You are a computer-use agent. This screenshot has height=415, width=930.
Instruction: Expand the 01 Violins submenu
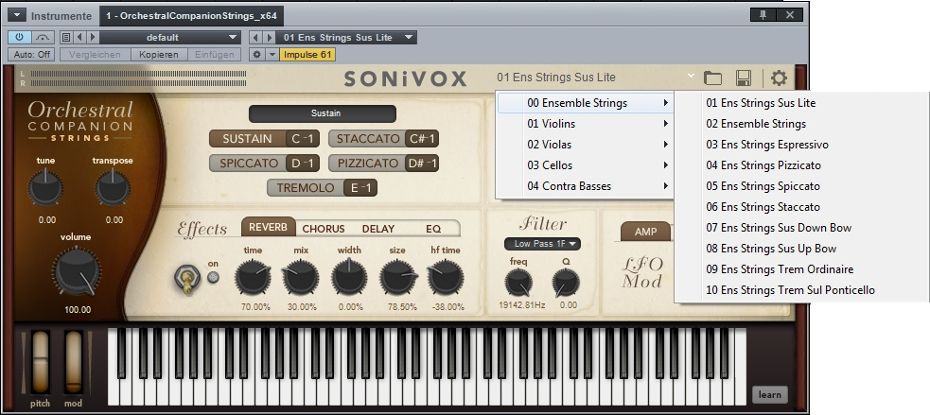click(x=585, y=124)
